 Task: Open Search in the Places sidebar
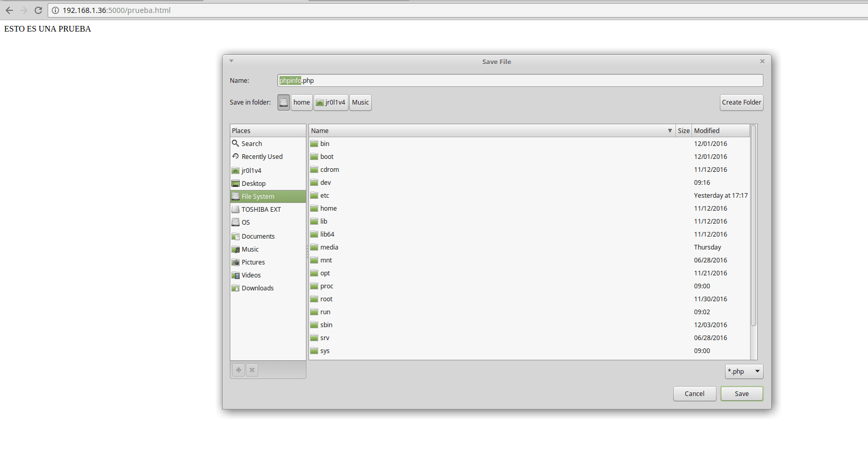click(252, 144)
